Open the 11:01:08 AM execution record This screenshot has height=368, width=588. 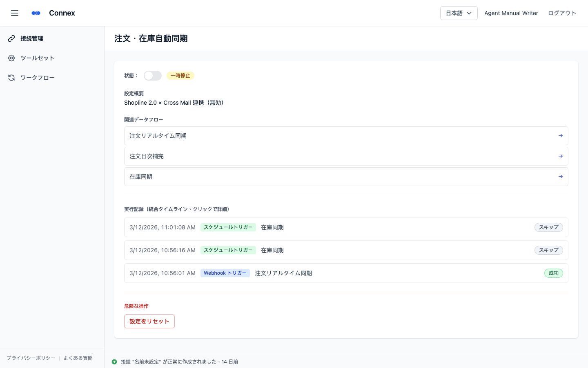346,227
